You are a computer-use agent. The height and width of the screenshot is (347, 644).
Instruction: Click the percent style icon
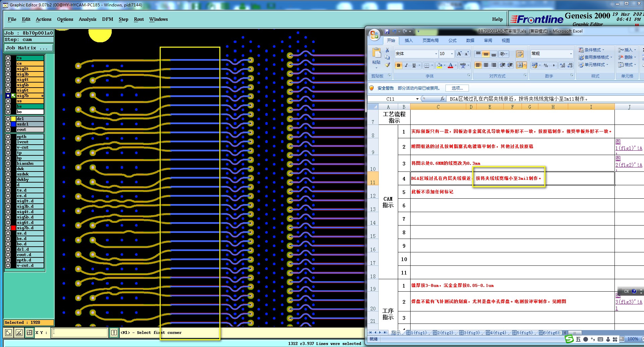tap(546, 65)
